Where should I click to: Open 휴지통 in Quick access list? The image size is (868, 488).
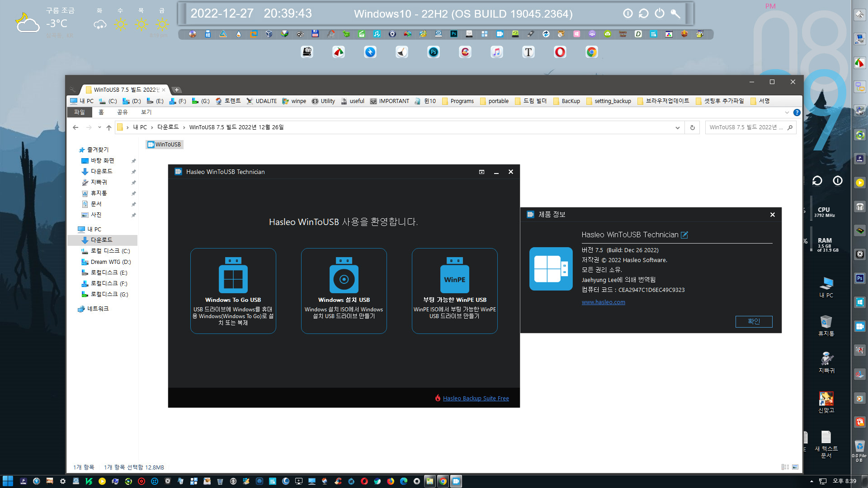[95, 193]
